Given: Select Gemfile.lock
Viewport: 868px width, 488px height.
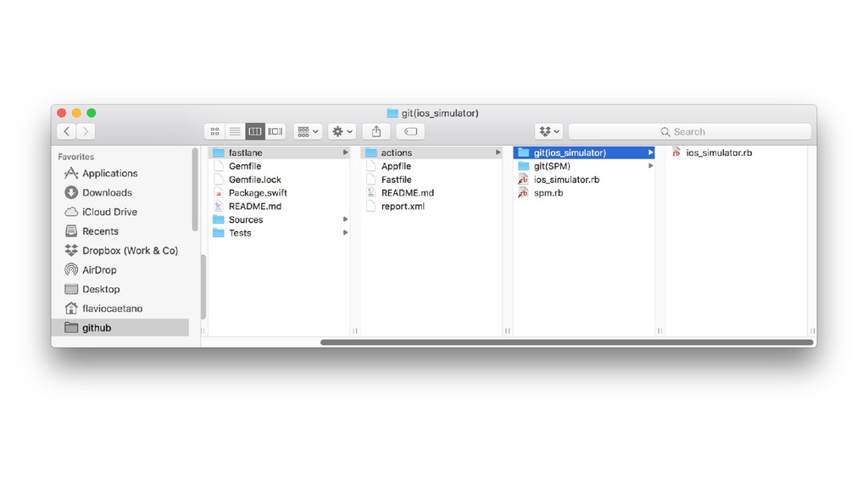Looking at the screenshot, I should click(280, 180).
